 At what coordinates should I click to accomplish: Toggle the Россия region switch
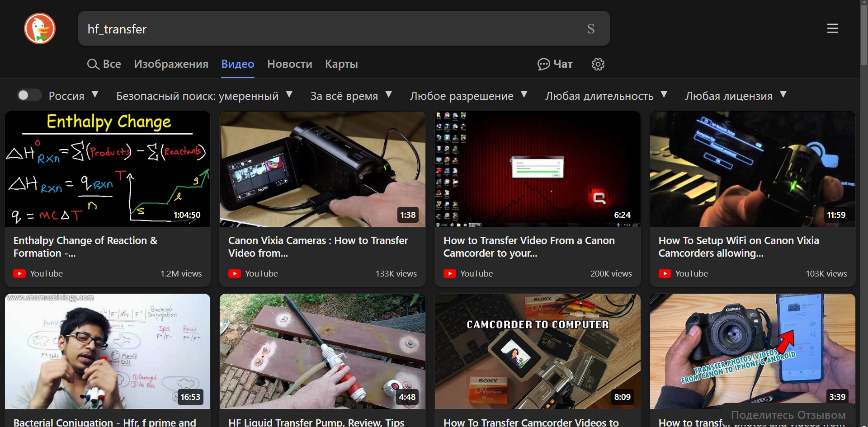pyautogui.click(x=29, y=95)
